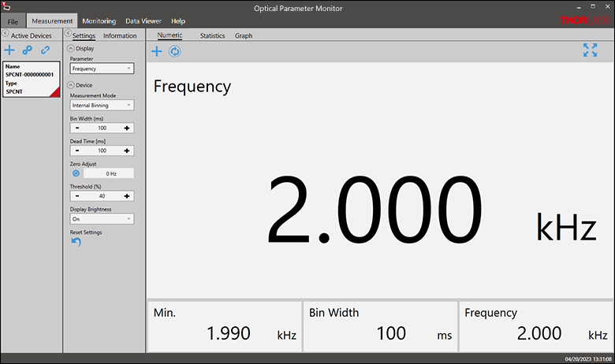Click the Zero Adjust icon
This screenshot has height=364, width=615.
pos(76,173)
